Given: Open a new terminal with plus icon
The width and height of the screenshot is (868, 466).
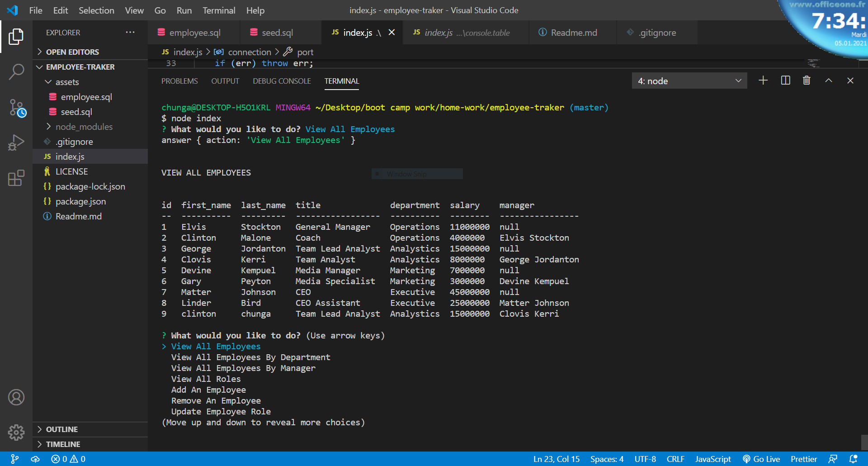Looking at the screenshot, I should (x=763, y=81).
